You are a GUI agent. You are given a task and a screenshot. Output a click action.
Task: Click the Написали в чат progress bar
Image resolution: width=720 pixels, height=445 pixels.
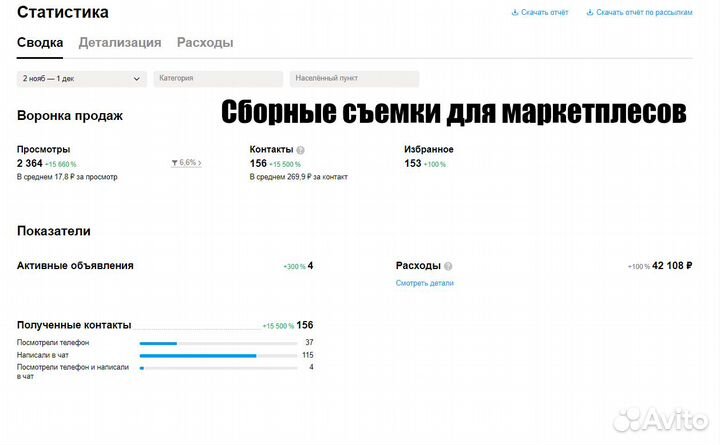click(x=218, y=356)
